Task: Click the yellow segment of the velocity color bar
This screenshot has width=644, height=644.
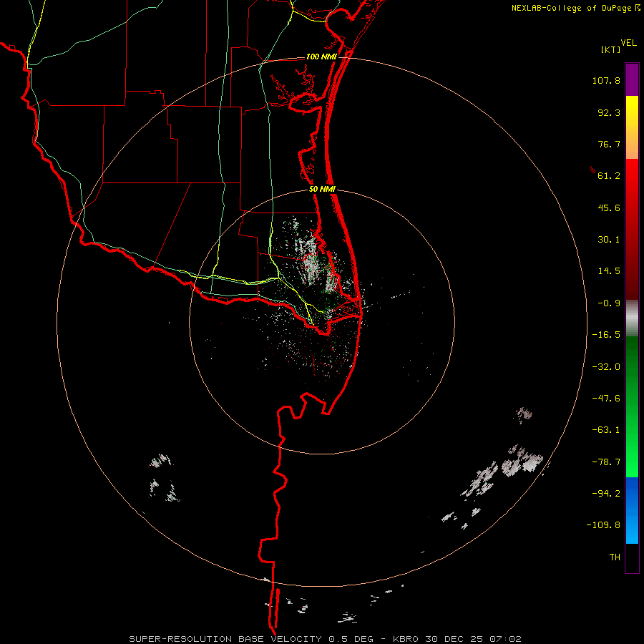Action: click(632, 127)
